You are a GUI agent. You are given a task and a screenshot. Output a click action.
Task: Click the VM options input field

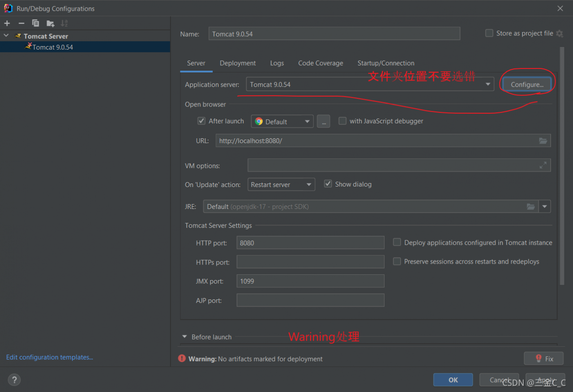click(x=399, y=165)
